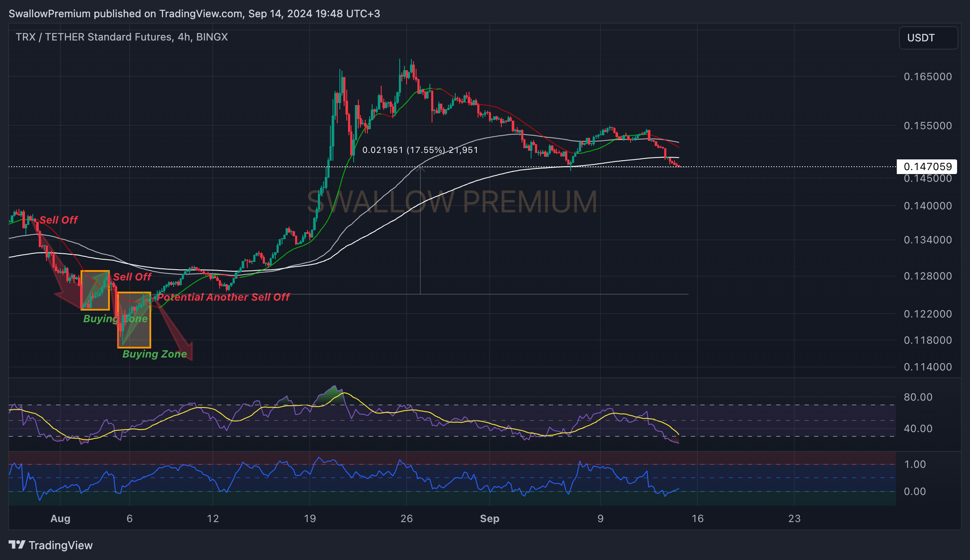Click the 23 date label on time axis

point(795,519)
